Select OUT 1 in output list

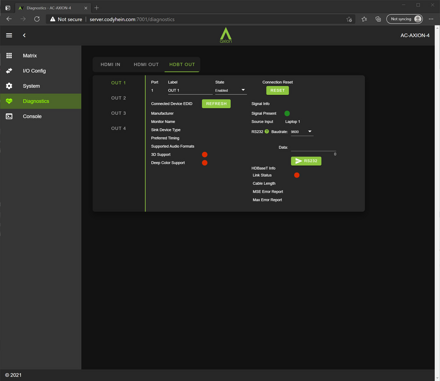click(x=118, y=83)
